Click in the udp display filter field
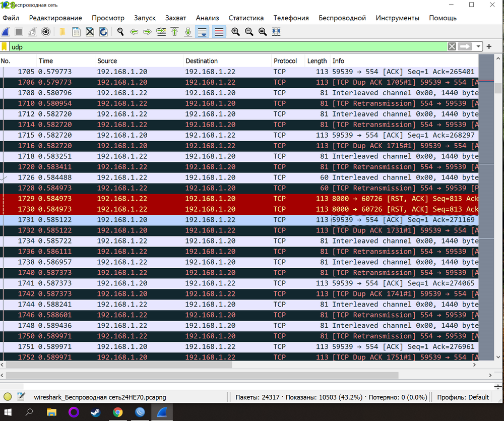 (227, 46)
